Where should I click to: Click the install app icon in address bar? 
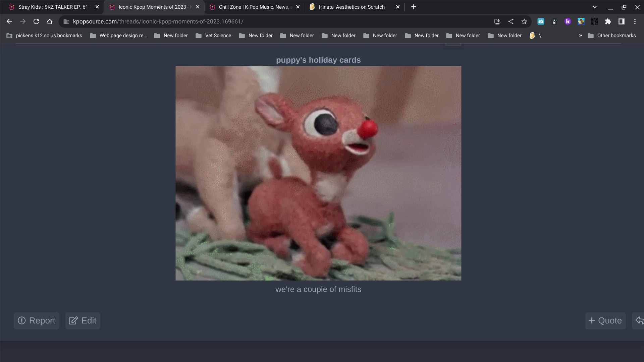(497, 21)
